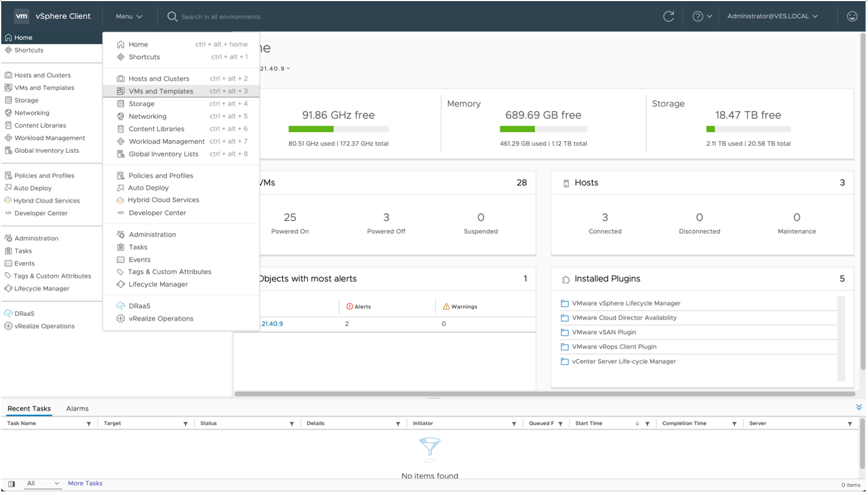Click the search magnifier in the top bar

click(172, 16)
